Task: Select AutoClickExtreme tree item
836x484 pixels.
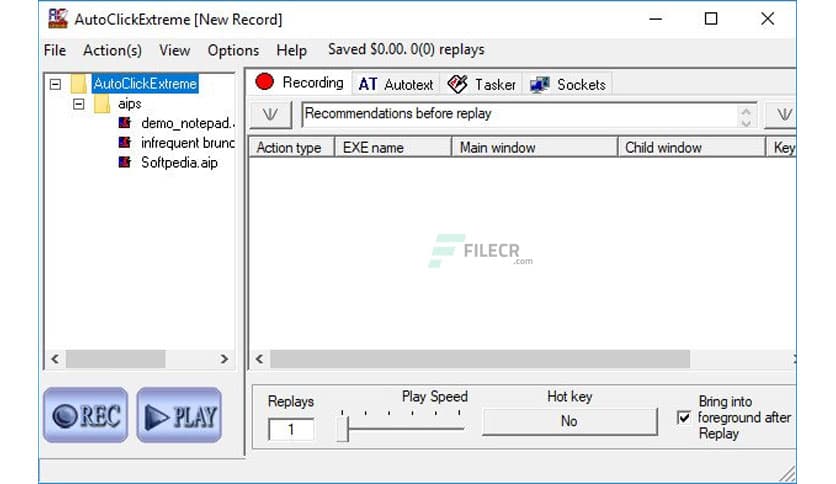Action: coord(145,84)
